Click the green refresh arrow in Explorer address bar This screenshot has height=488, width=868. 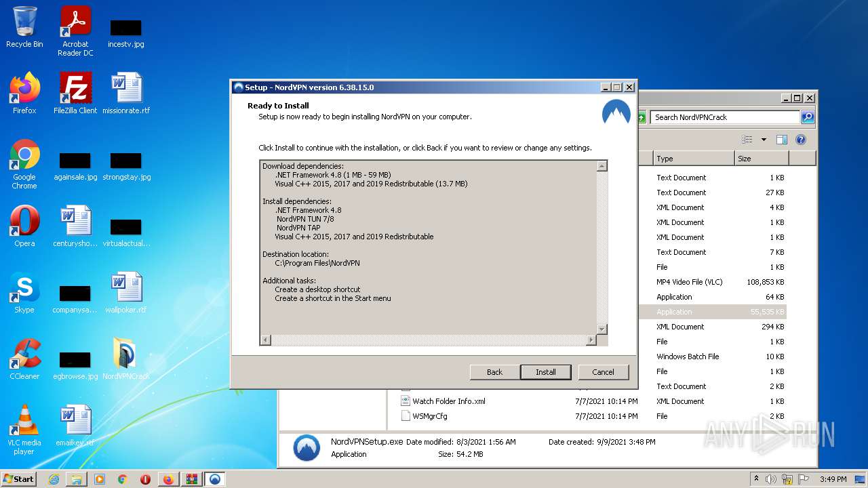click(642, 117)
